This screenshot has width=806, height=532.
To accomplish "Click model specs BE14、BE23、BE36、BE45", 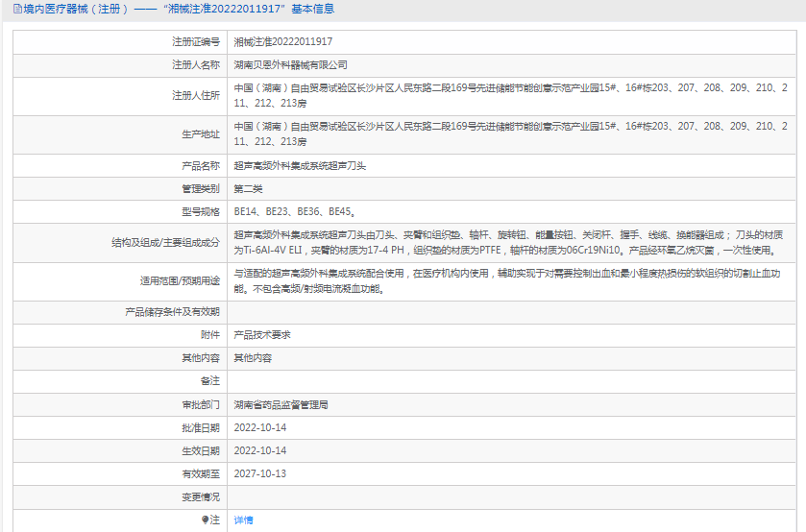I will click(x=295, y=212).
